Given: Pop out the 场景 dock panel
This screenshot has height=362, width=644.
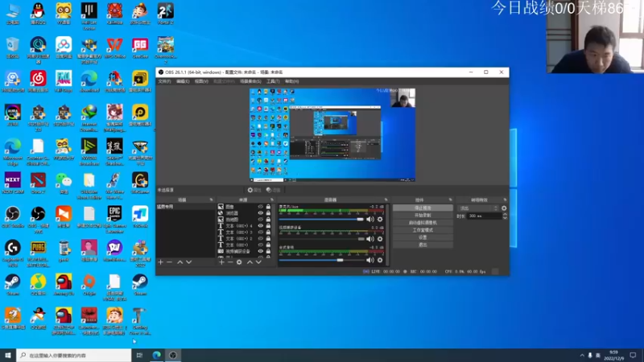Looking at the screenshot, I should [x=211, y=200].
